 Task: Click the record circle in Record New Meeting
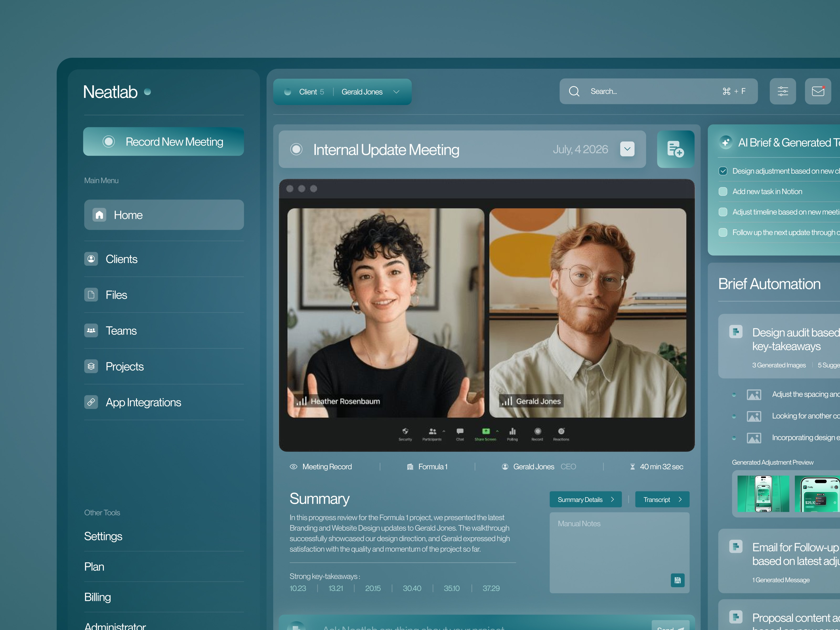click(x=109, y=142)
